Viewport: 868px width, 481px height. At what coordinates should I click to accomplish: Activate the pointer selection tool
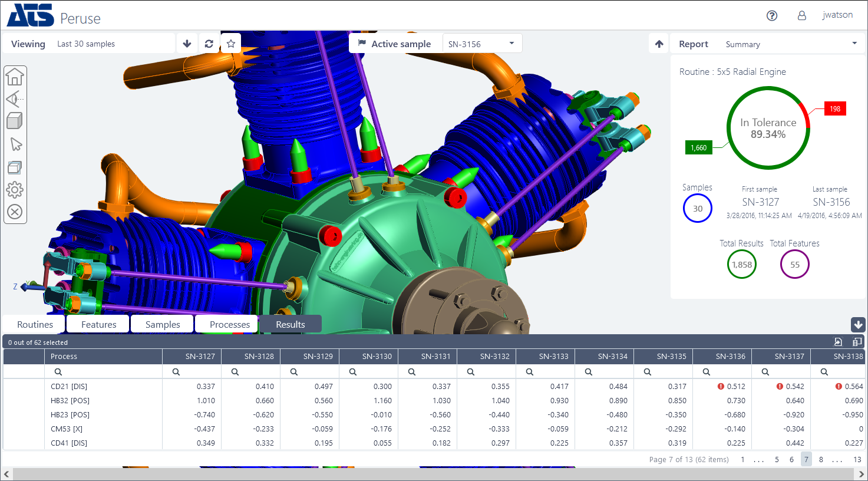[x=16, y=144]
